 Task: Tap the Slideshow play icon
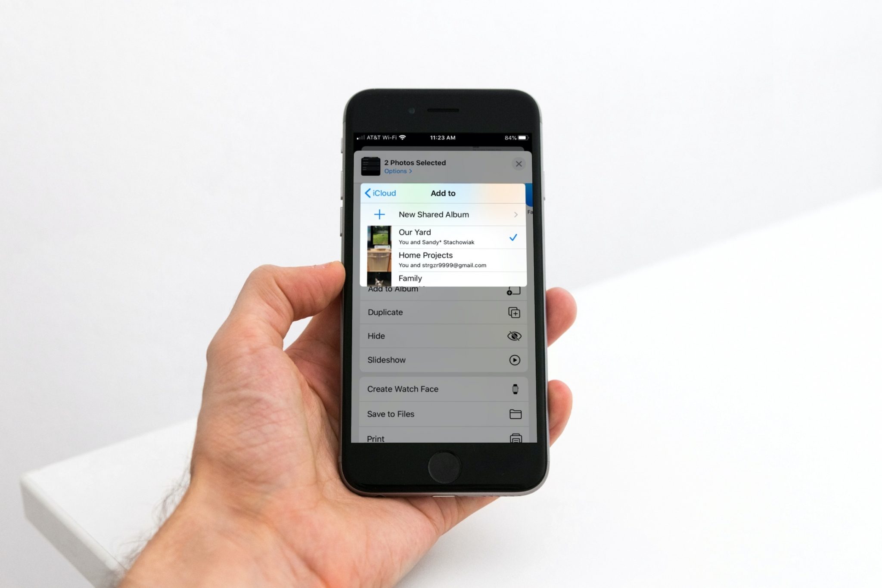[x=514, y=359]
